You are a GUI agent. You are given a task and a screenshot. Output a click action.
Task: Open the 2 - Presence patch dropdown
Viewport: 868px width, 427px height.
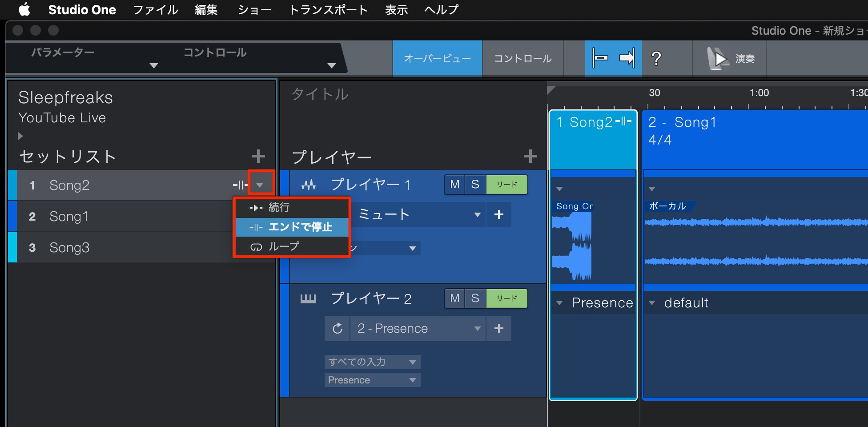tap(418, 328)
